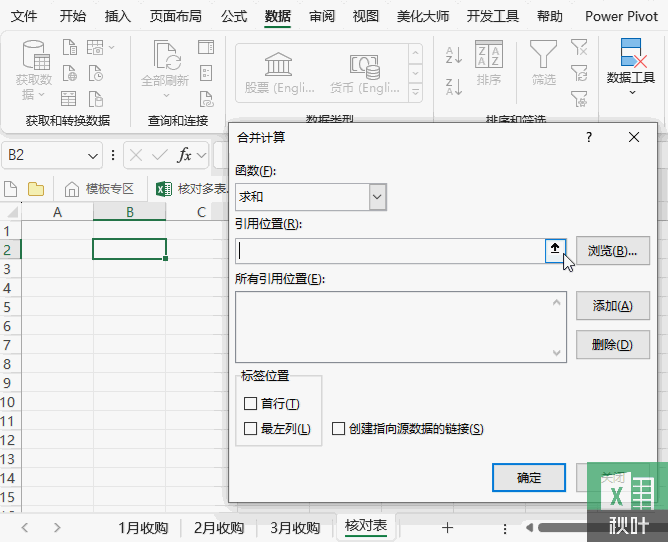Viewport: 668px width, 542px height.
Task: Sort descending Z to A
Action: (x=454, y=87)
